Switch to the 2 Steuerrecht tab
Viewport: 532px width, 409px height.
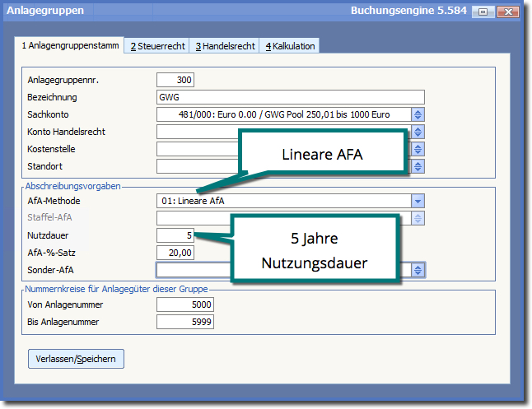pyautogui.click(x=156, y=46)
